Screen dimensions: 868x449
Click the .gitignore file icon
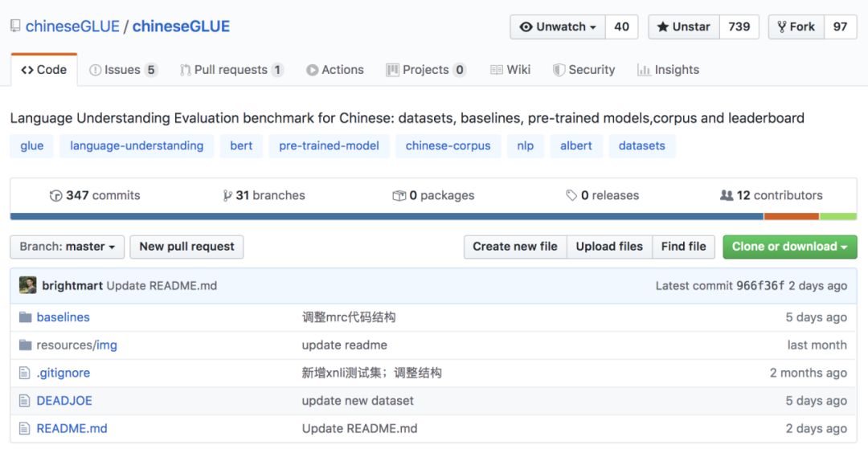pos(24,373)
